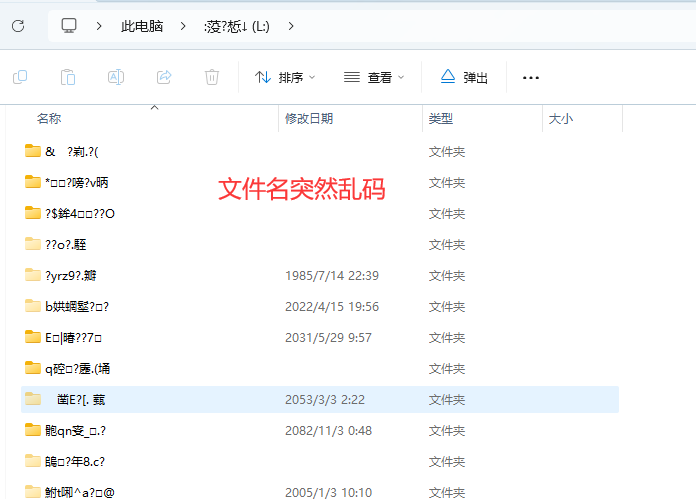Click the date 2082/11/3 0:48

tap(328, 431)
